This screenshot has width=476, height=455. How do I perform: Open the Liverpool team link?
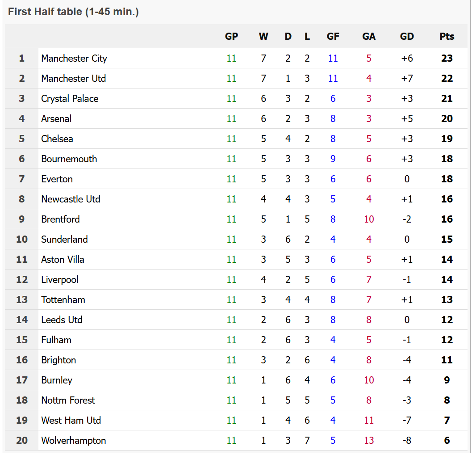click(x=59, y=279)
